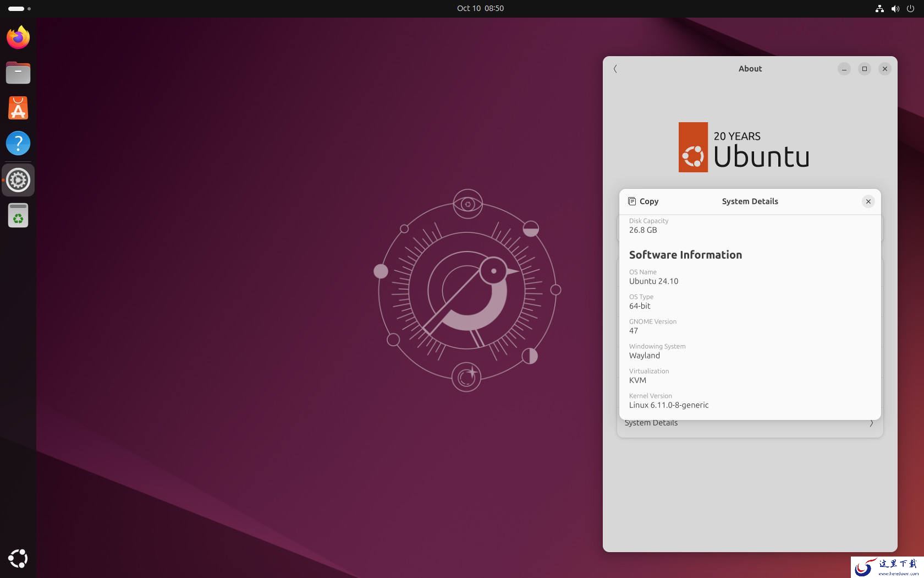Click the Settings gear in the dock
Screen dimensions: 924x578
tap(18, 180)
